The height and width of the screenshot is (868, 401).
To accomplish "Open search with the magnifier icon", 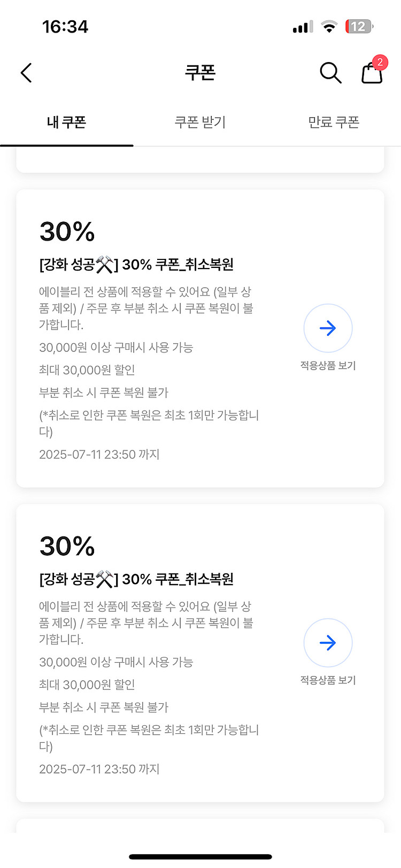I will pyautogui.click(x=330, y=73).
